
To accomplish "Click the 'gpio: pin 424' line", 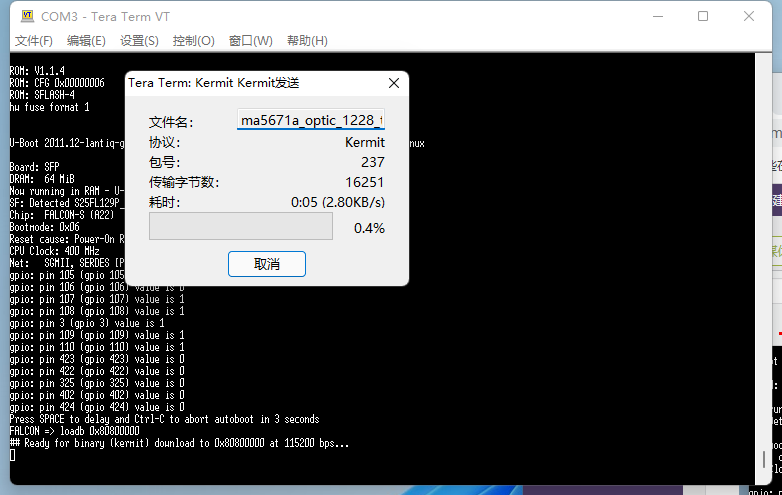I will coord(97,407).
